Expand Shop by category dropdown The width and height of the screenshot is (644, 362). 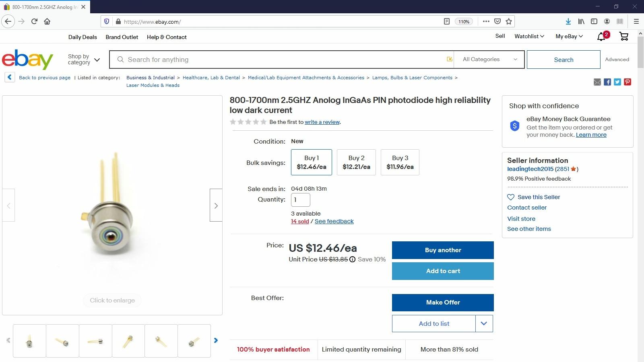coord(84,60)
